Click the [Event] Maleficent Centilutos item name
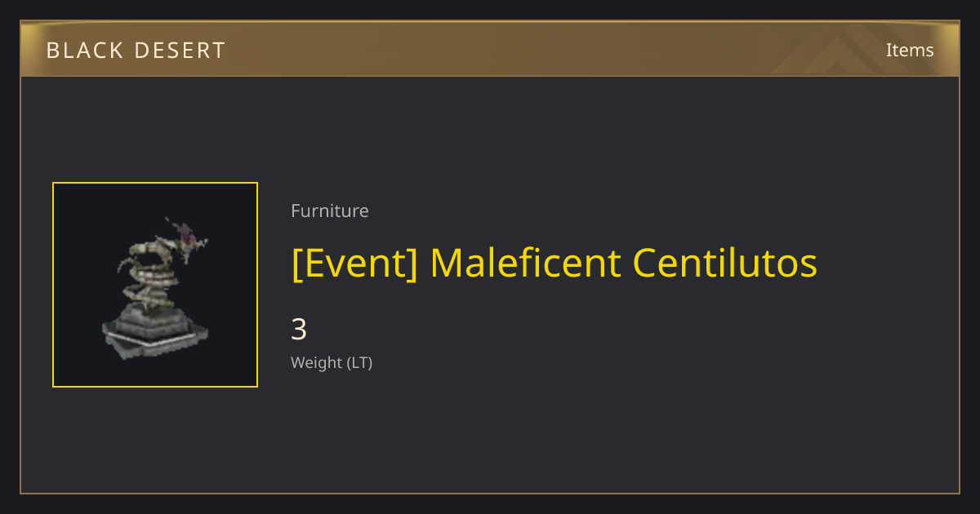This screenshot has width=980, height=514. [555, 264]
